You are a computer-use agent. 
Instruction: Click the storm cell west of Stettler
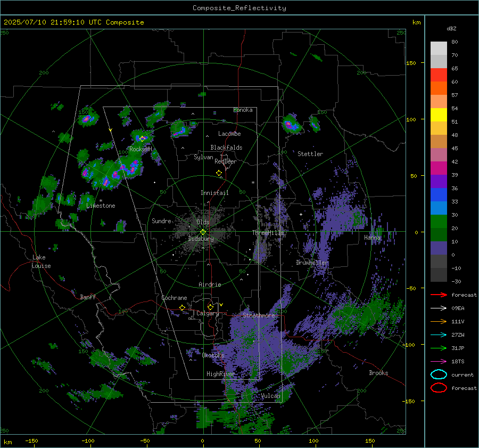(x=291, y=124)
